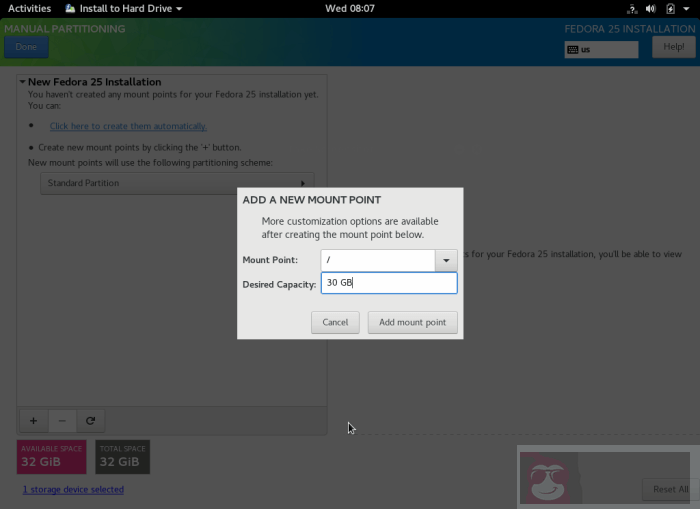
Task: Click the Add mount point button
Action: [412, 322]
